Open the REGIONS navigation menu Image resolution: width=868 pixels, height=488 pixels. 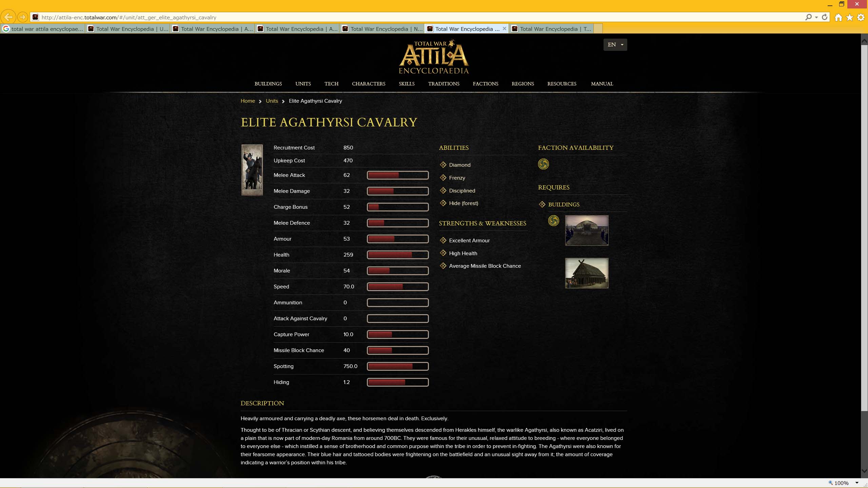522,84
